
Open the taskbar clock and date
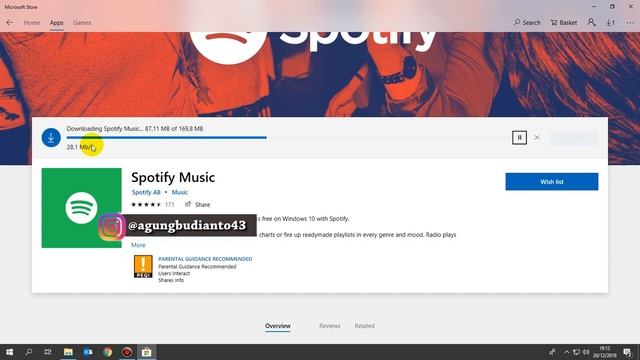[605, 352]
